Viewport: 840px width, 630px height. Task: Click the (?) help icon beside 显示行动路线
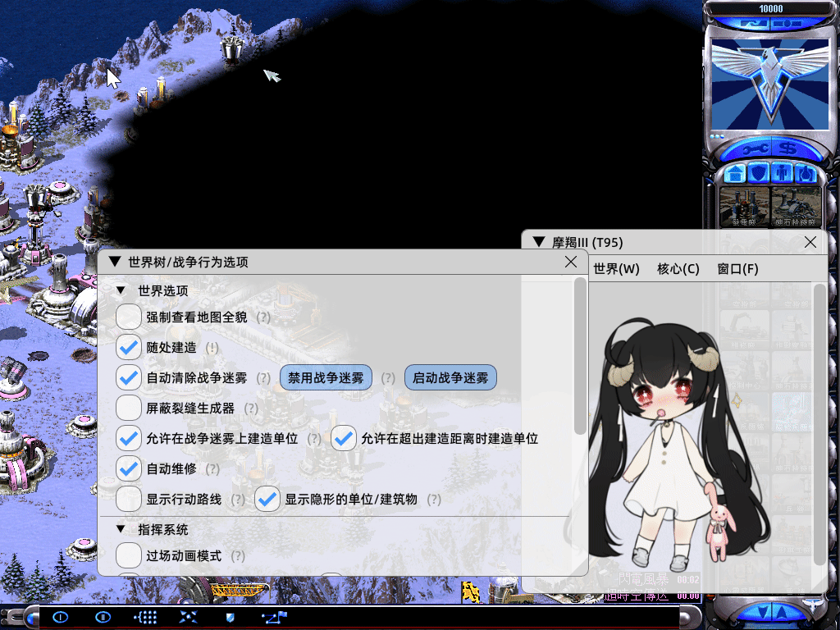(x=238, y=500)
